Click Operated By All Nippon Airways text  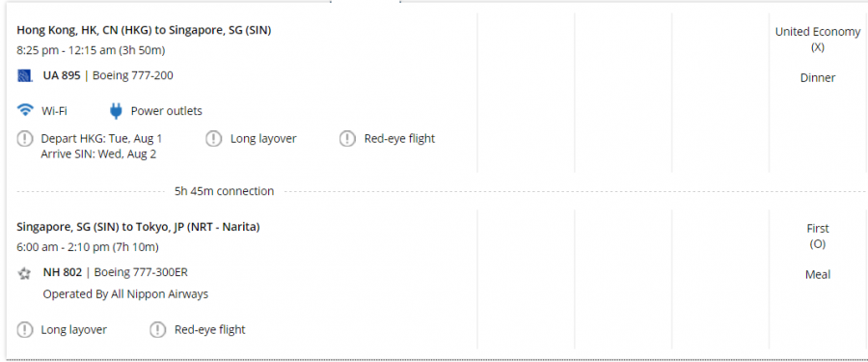125,293
